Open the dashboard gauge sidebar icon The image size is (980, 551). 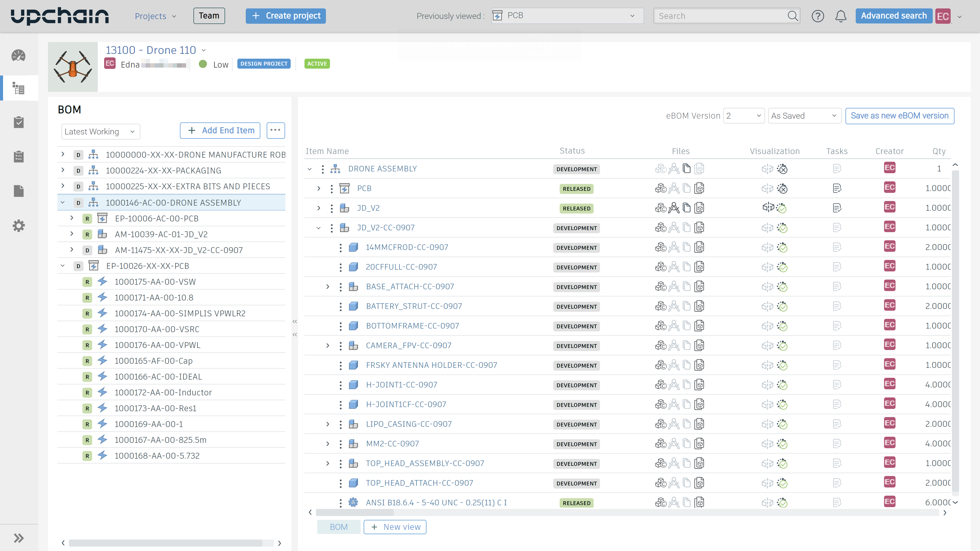[x=18, y=56]
